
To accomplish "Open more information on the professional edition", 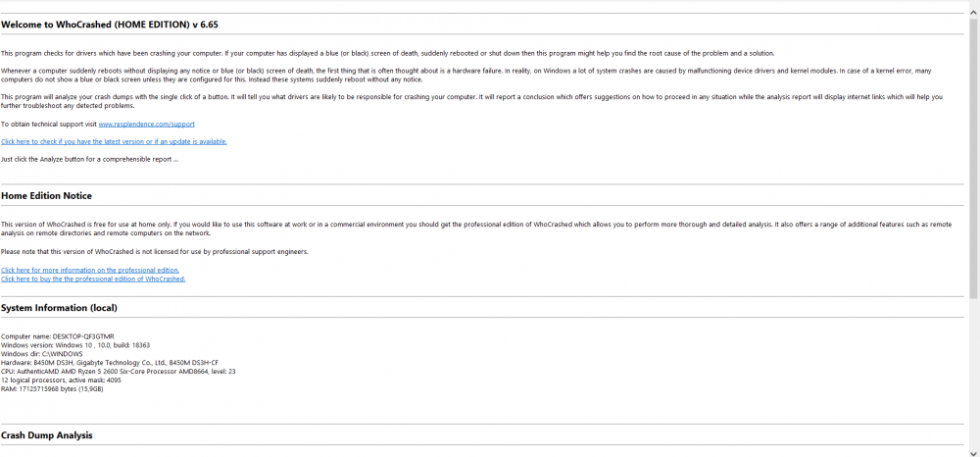I will [x=90, y=270].
